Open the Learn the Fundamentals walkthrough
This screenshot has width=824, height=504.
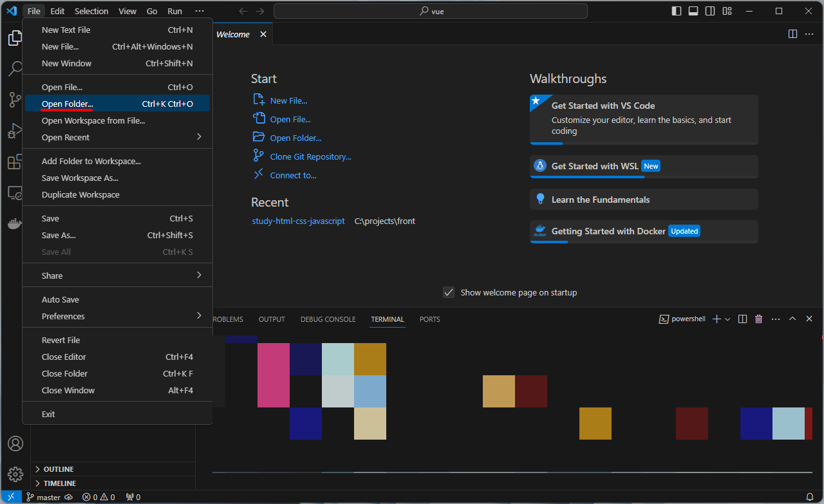pyautogui.click(x=644, y=200)
